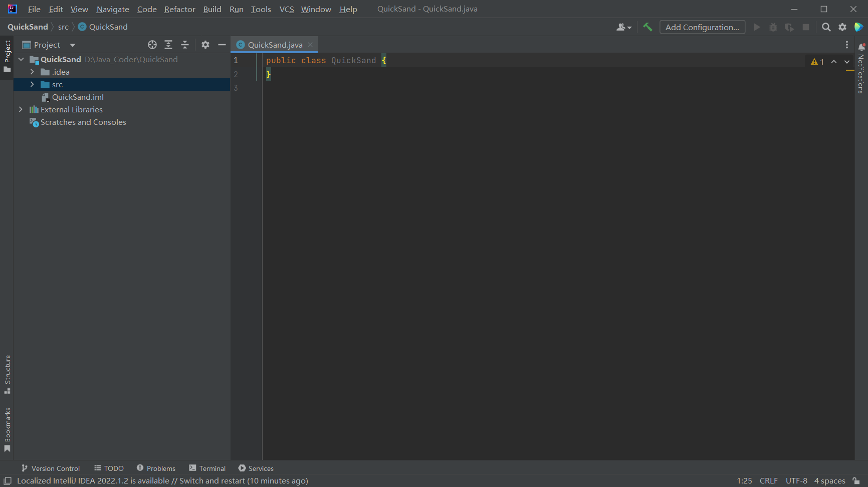The image size is (868, 487).
Task: Select Scratches and Consoles node
Action: coord(83,122)
